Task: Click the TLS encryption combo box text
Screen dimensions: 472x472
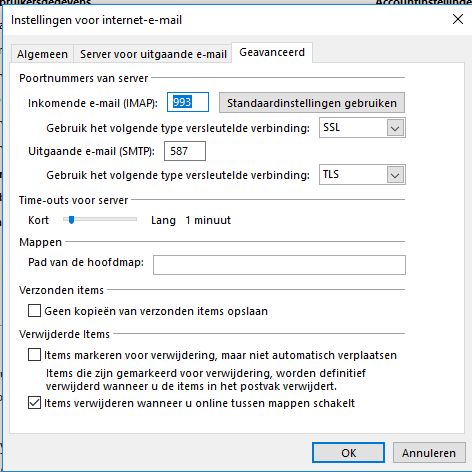Action: click(x=331, y=174)
